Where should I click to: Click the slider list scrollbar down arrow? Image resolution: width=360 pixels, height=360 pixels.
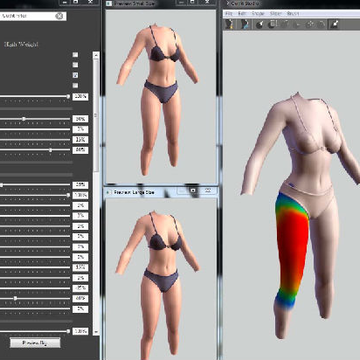96,332
